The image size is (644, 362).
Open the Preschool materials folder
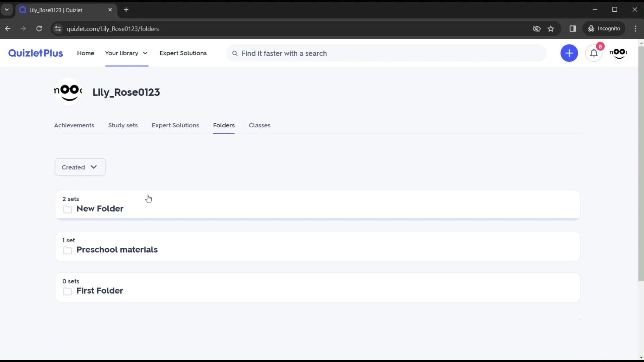(x=117, y=249)
